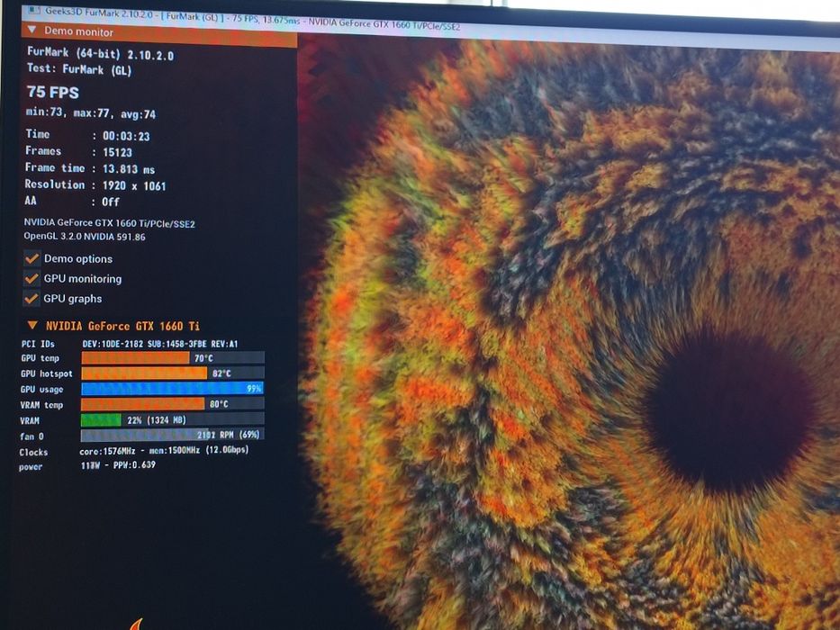Click the NVIDIA GeForce GTX 1660 Ti/PCIe/SSE2 renderer line

pos(109,223)
